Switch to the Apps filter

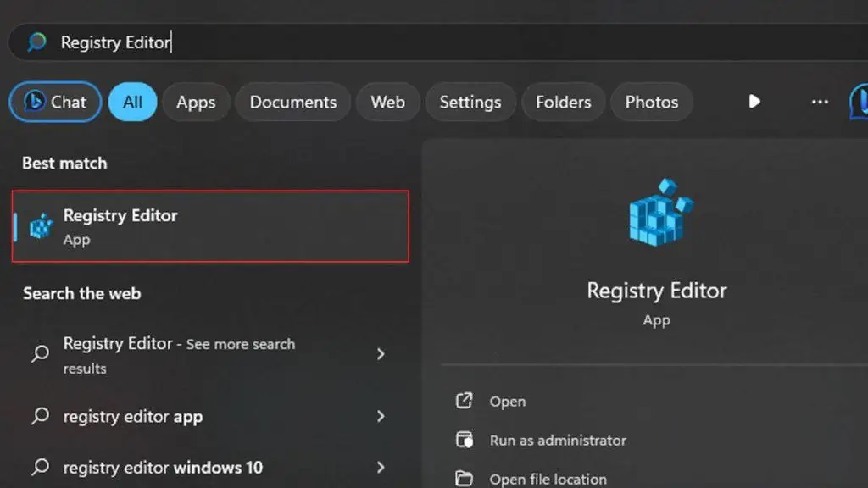coord(196,102)
